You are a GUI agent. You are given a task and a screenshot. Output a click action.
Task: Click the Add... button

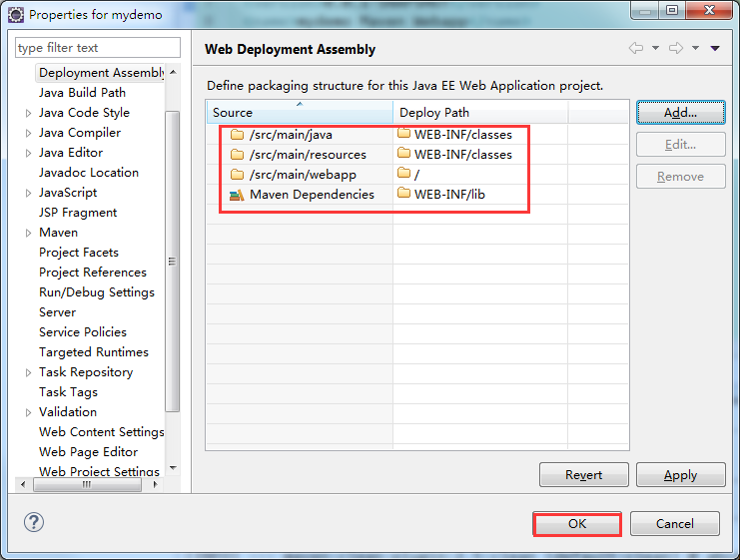point(680,112)
